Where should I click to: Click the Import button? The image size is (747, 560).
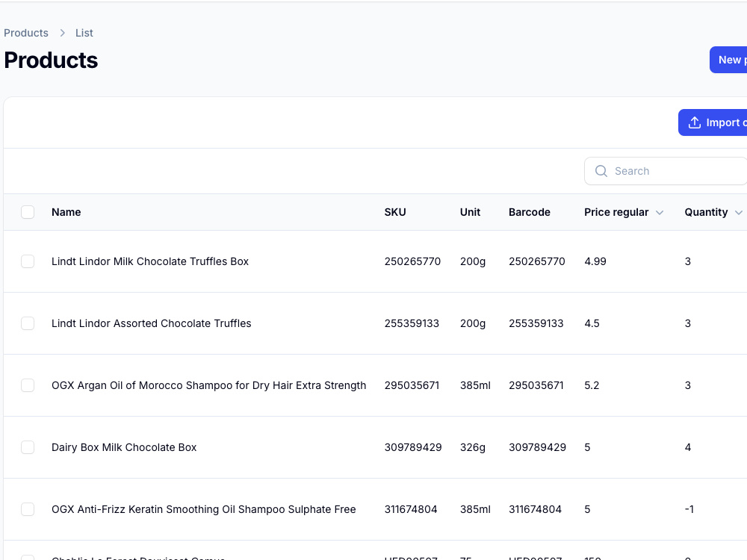click(x=713, y=123)
